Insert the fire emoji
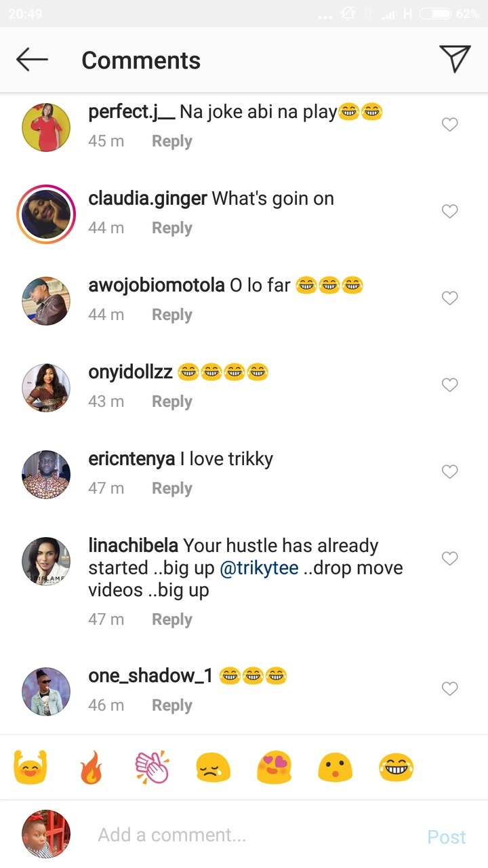 [x=91, y=768]
